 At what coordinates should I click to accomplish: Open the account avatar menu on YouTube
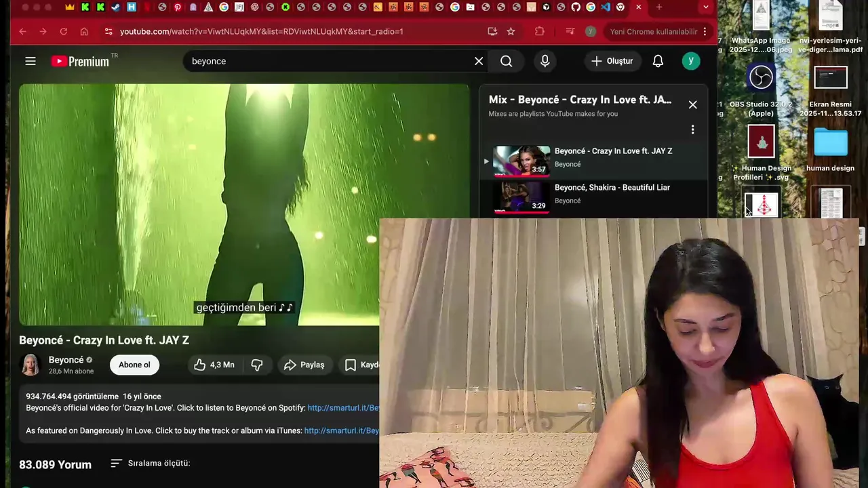point(691,61)
